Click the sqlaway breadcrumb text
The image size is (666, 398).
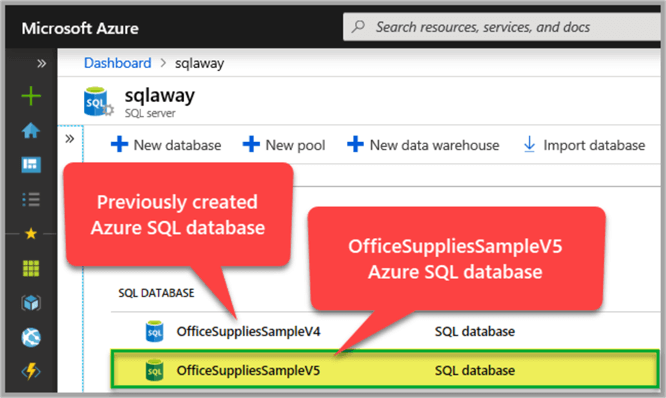pyautogui.click(x=199, y=63)
